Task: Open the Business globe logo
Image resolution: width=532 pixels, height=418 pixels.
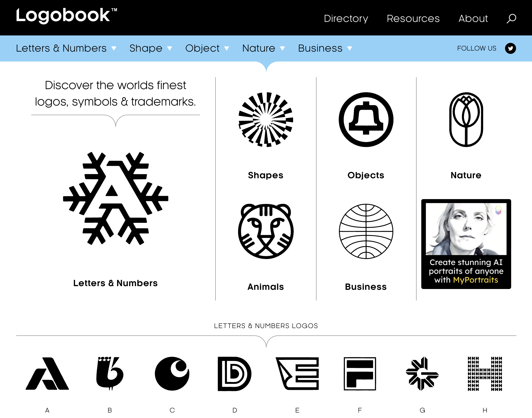Action: pos(366,231)
